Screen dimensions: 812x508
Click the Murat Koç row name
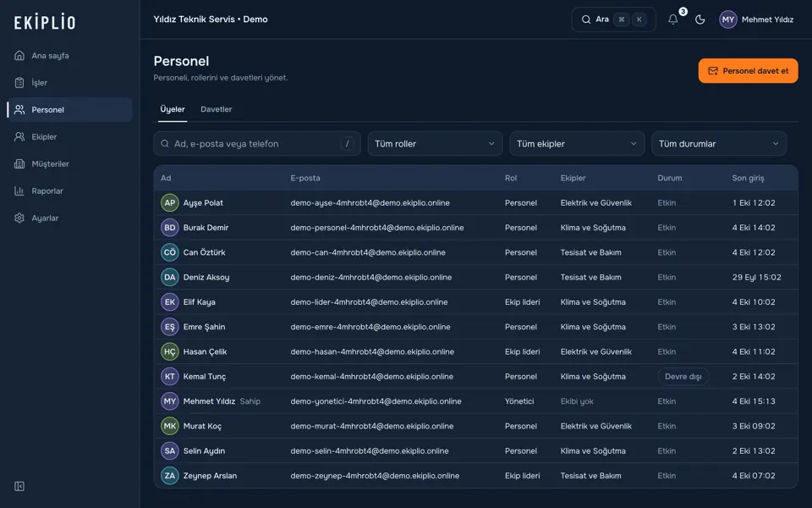[202, 426]
